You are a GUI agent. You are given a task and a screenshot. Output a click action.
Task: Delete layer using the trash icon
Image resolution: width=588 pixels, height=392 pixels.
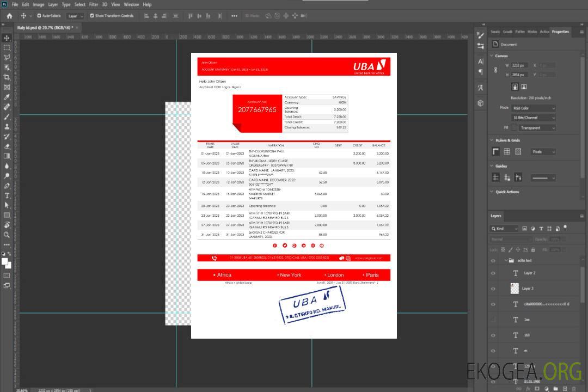(x=574, y=389)
